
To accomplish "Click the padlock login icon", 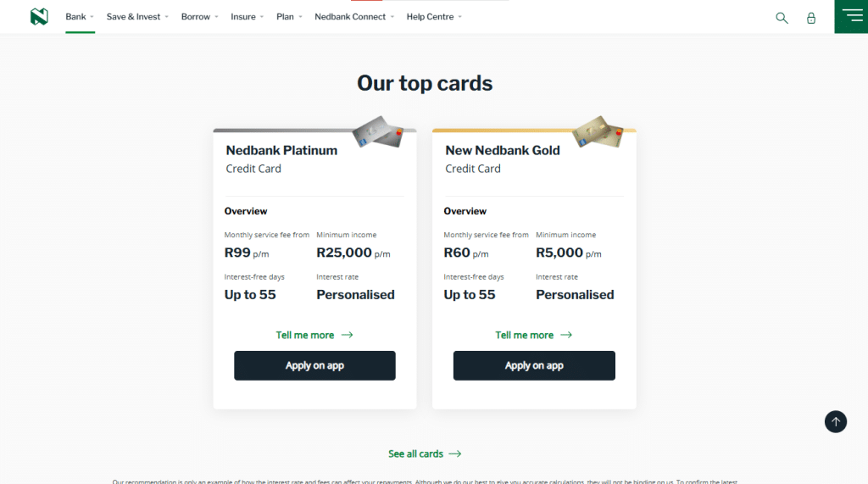I will click(811, 18).
